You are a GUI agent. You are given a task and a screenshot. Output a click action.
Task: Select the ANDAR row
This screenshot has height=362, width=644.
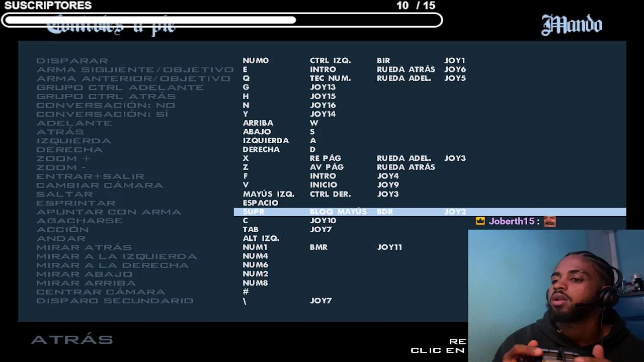[x=61, y=238]
